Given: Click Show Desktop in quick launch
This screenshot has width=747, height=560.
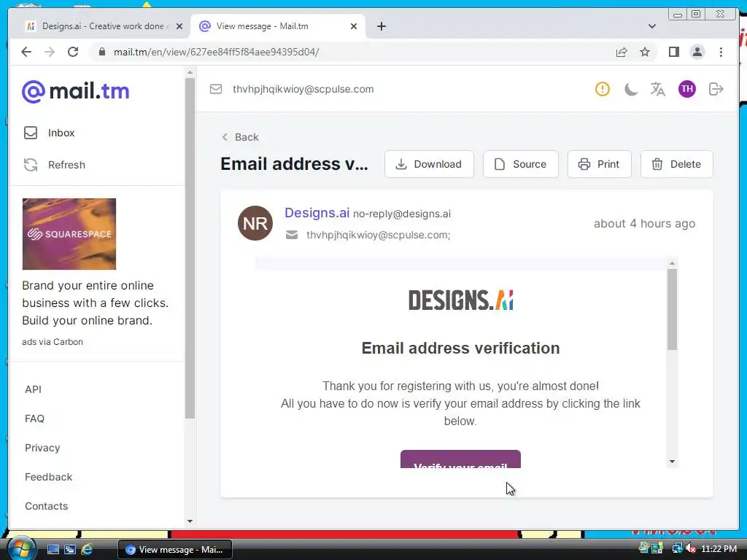Looking at the screenshot, I should pyautogui.click(x=53, y=550).
